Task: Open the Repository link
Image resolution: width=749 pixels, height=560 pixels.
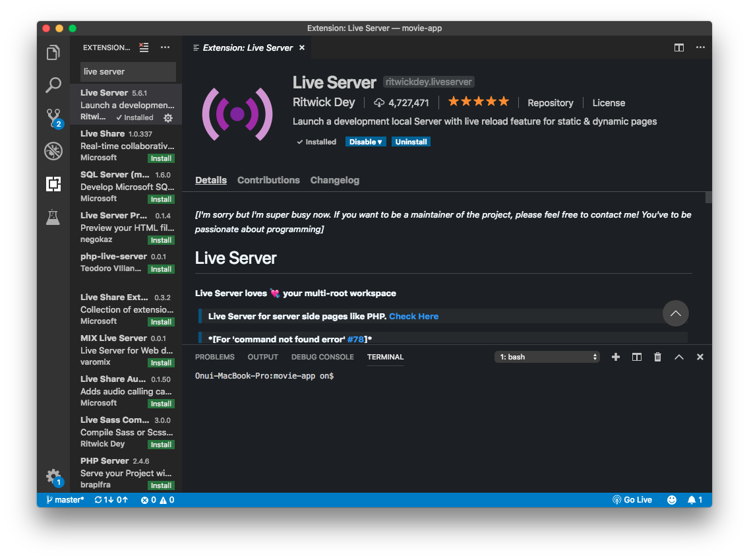Action: click(x=551, y=103)
